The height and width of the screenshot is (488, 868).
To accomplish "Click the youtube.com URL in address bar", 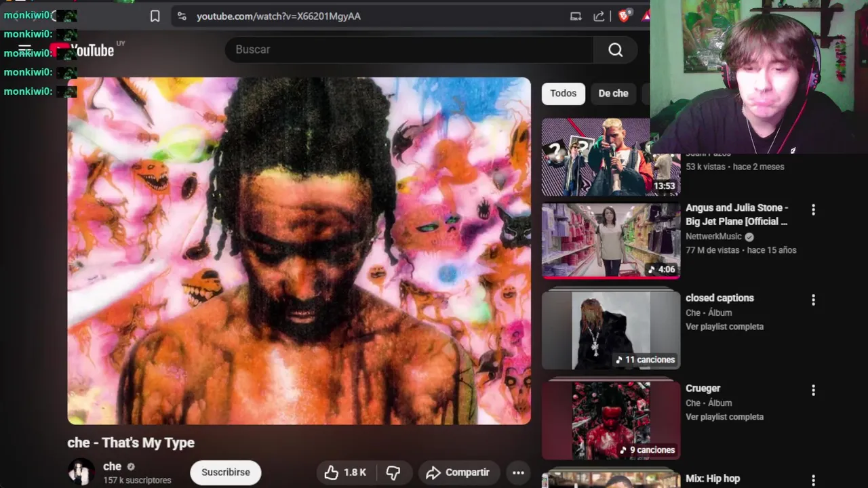I will 278,16.
